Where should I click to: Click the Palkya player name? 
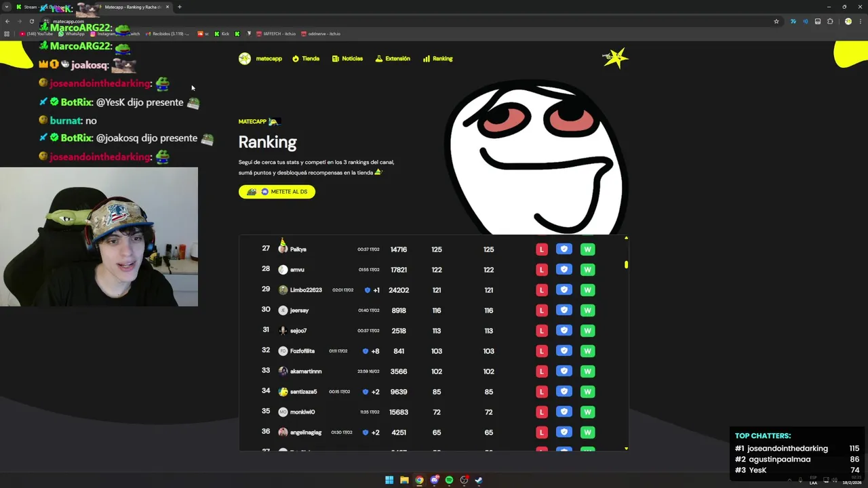click(x=298, y=249)
